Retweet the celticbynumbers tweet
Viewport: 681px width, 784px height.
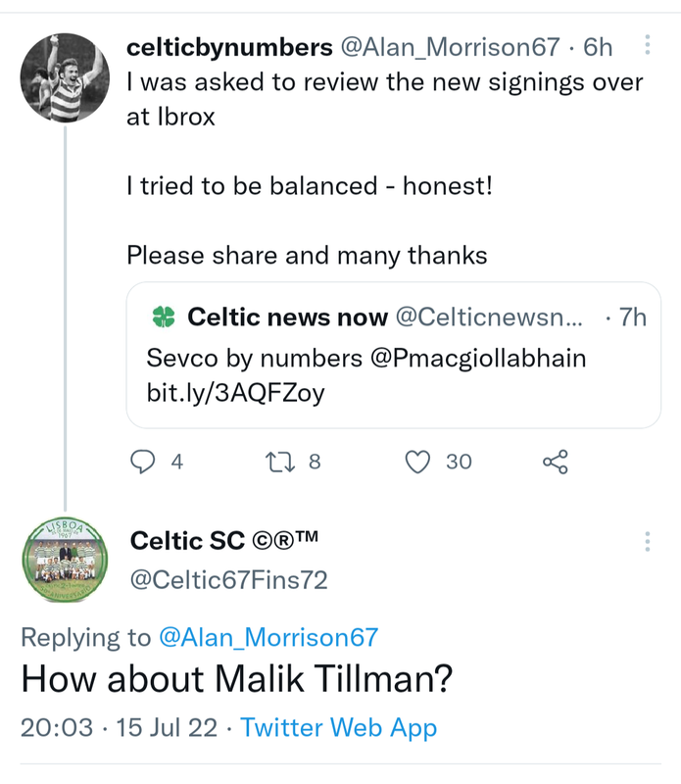281,461
